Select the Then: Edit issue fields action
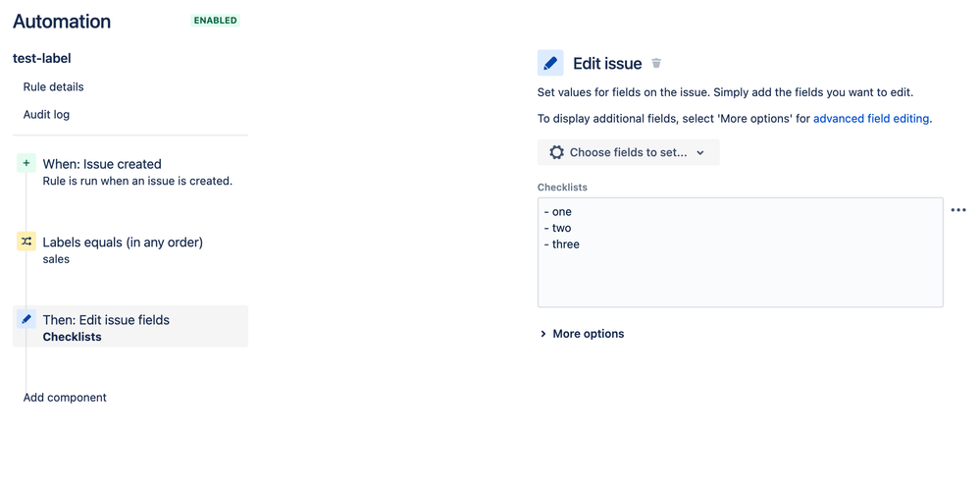Viewport: 980px width, 489px height. [130, 326]
